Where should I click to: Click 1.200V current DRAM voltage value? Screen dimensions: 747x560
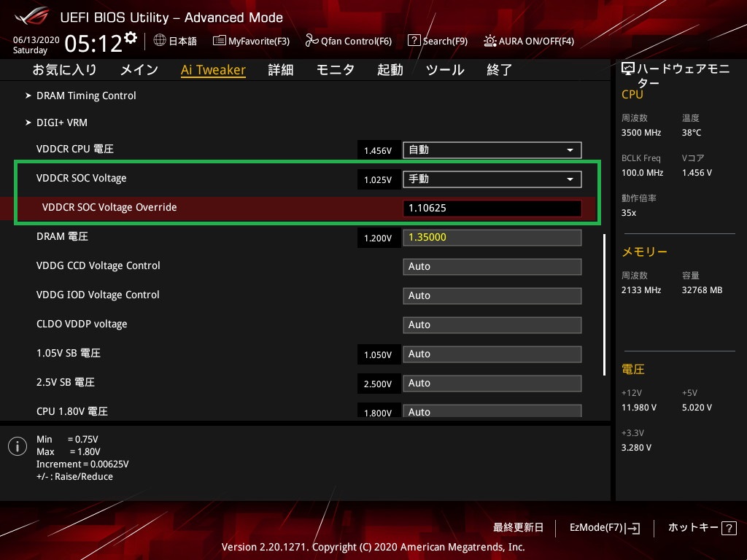(378, 238)
